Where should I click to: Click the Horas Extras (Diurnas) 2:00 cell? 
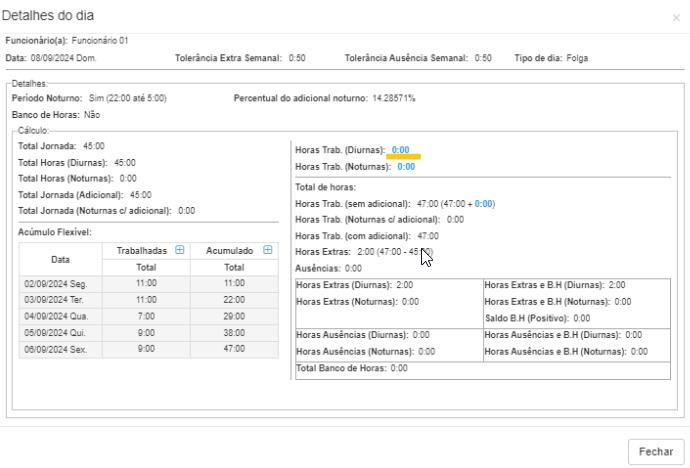355,285
